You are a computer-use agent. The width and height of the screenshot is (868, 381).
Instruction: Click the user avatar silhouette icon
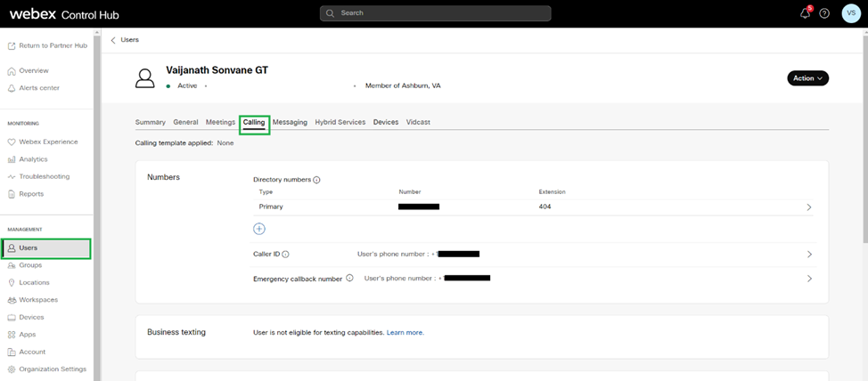click(144, 78)
